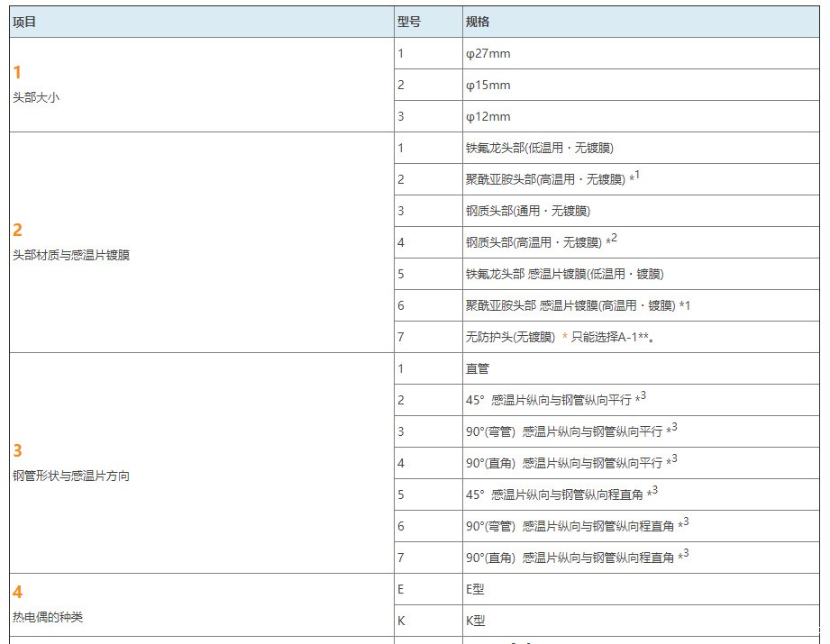Click the φ12mm head size entry
This screenshot has height=644, width=830.
coord(488,116)
